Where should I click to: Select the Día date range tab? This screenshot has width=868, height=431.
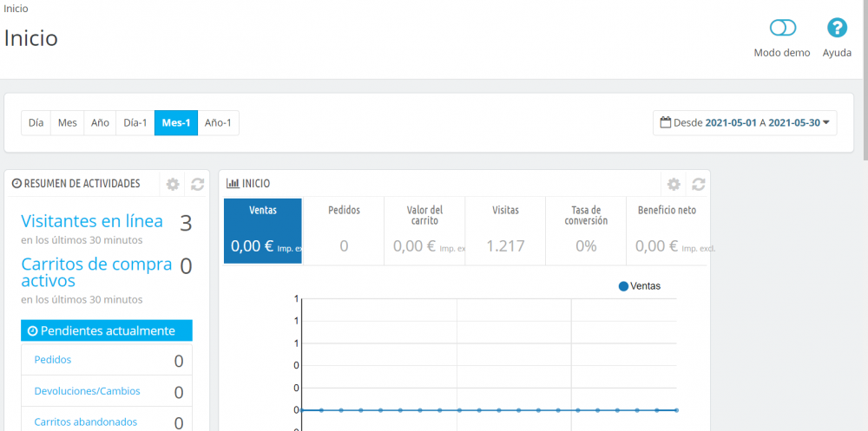(36, 123)
